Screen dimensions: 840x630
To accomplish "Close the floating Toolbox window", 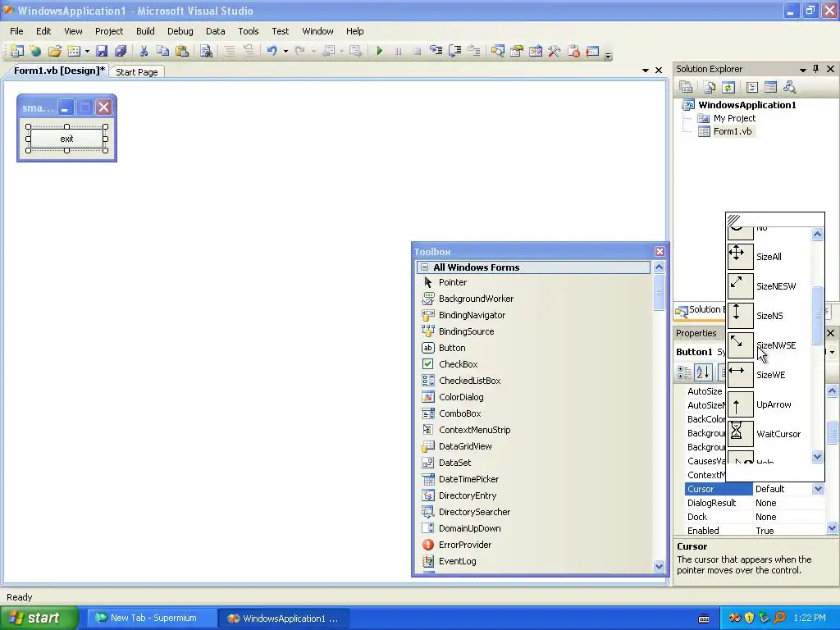I will [660, 251].
